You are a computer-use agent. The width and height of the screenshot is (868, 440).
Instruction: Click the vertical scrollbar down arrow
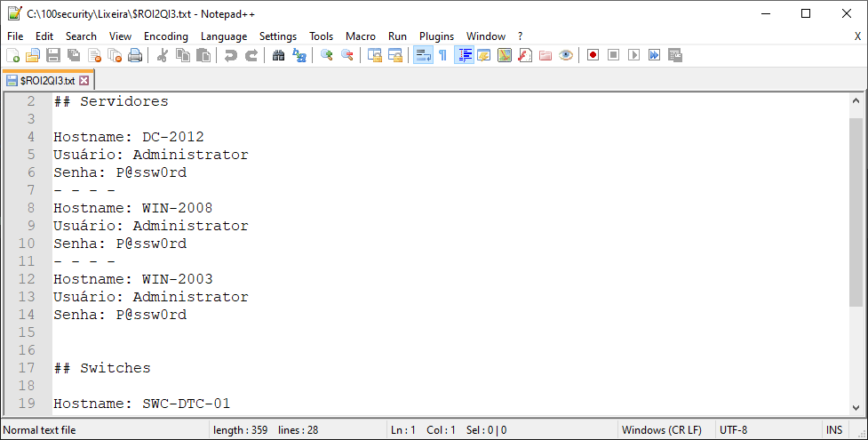tap(856, 406)
